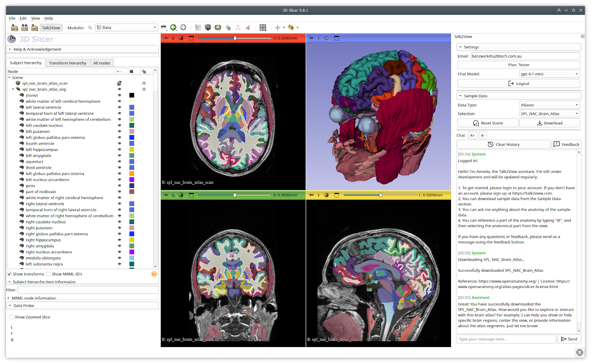Click the left putamen color swatch
591x364 pixels.
(x=131, y=132)
